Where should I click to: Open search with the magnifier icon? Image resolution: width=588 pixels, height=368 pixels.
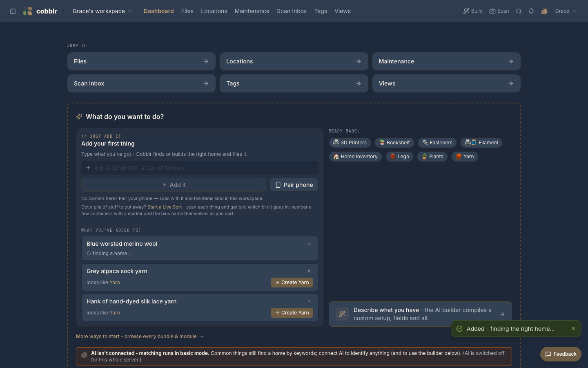click(x=519, y=11)
